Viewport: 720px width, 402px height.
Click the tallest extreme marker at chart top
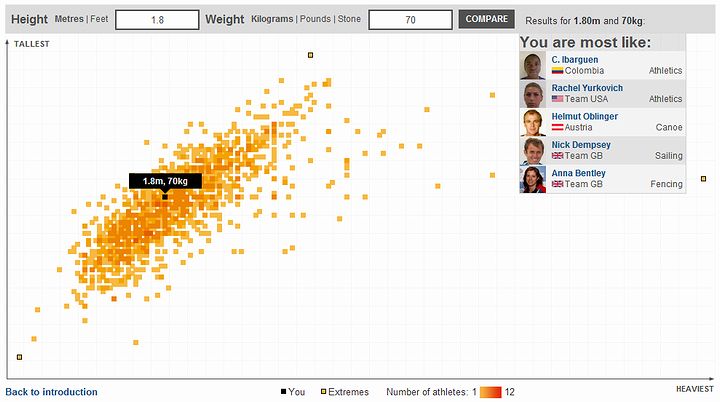point(311,54)
